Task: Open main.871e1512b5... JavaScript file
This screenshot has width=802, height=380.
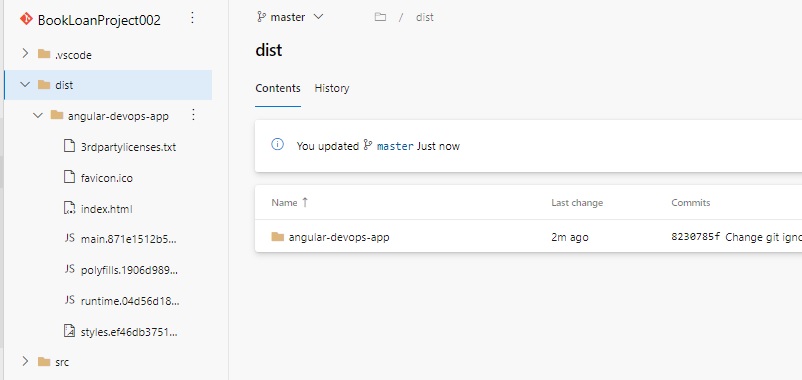Action: (129, 239)
